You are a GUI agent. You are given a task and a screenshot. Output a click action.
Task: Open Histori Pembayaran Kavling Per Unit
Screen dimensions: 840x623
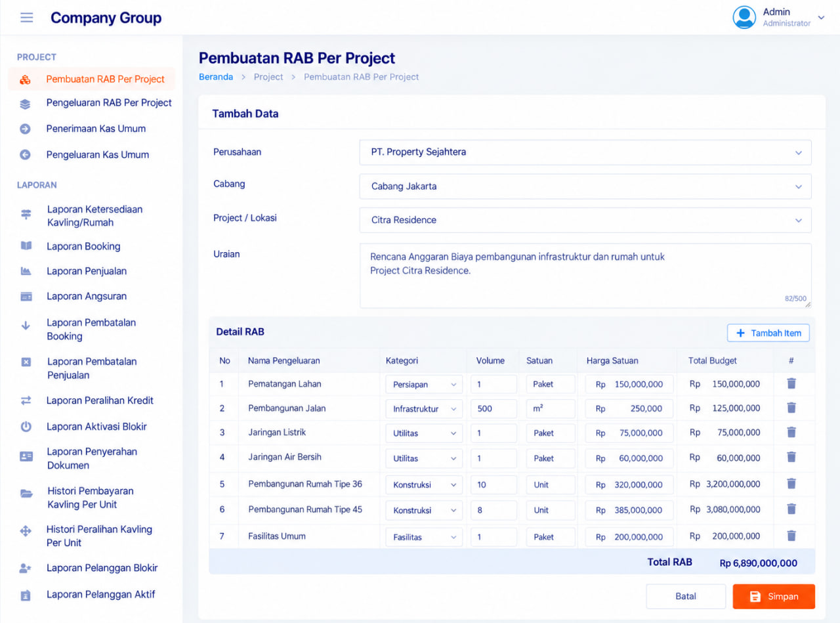coord(91,498)
